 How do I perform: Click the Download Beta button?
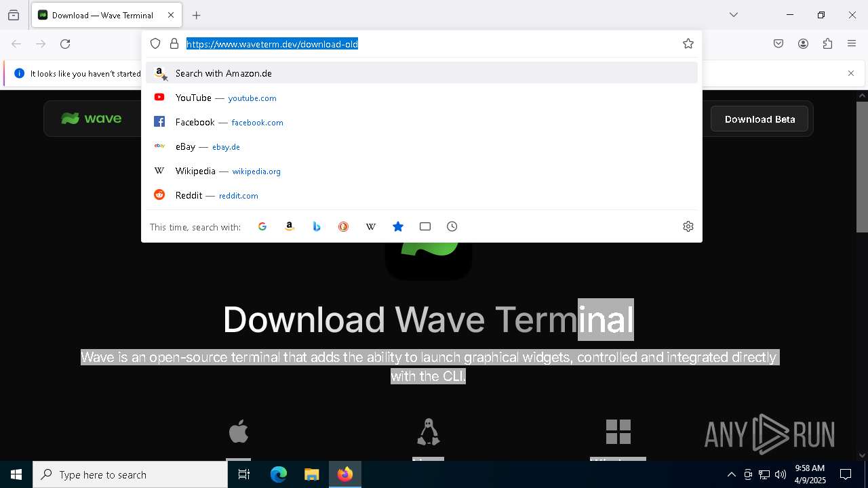pos(759,119)
